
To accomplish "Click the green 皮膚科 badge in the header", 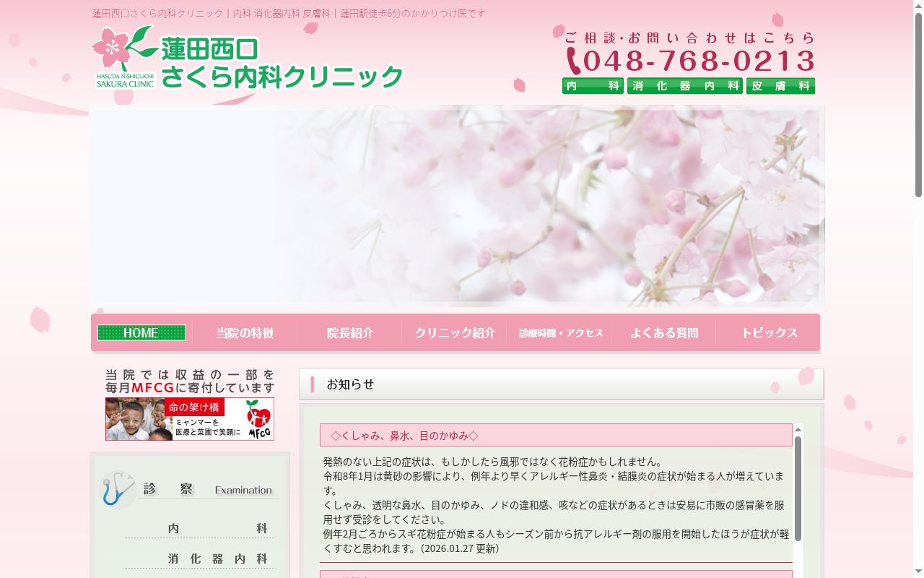I will (780, 86).
